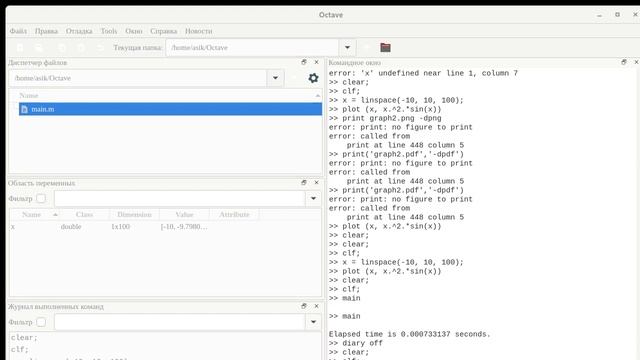Click the [-10, -9.7980... value cell

184,227
